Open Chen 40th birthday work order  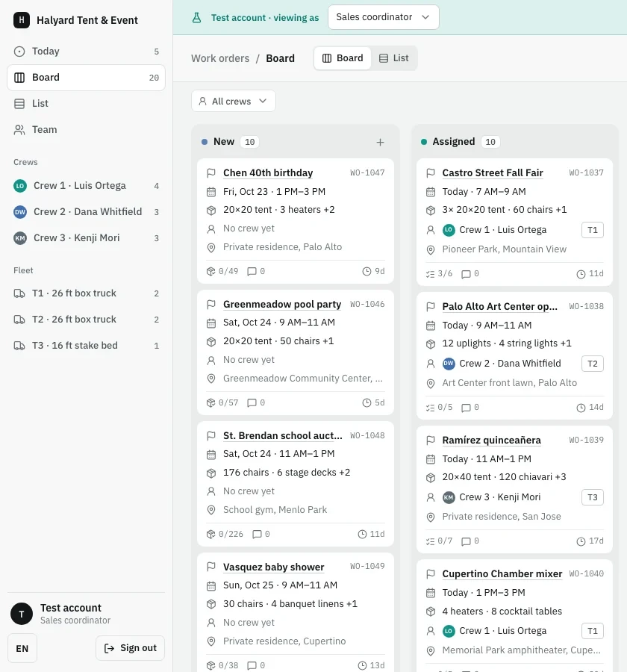268,172
